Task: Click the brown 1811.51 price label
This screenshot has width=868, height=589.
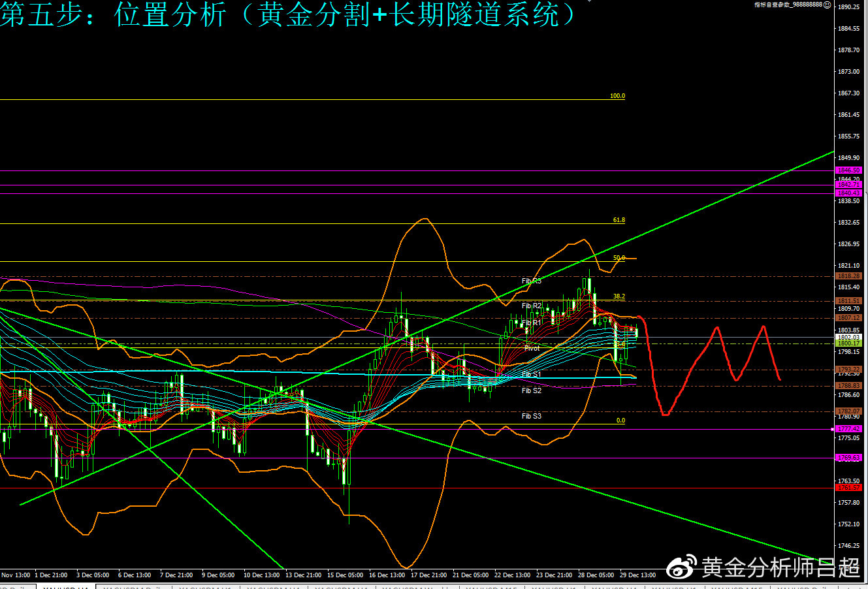Action: [x=849, y=301]
